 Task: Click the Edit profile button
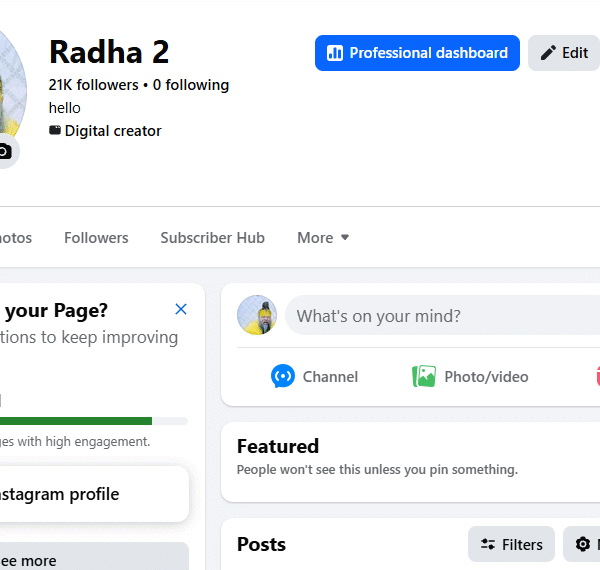[x=564, y=53]
